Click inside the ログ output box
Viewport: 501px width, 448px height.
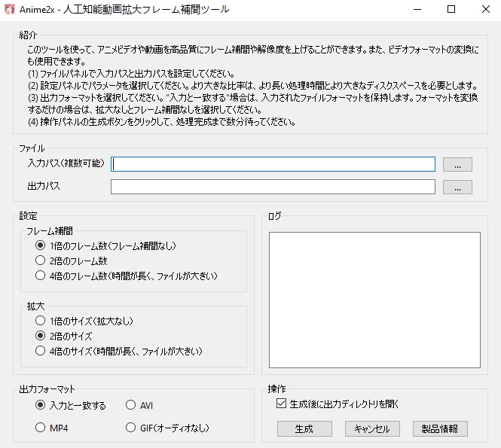(374, 300)
